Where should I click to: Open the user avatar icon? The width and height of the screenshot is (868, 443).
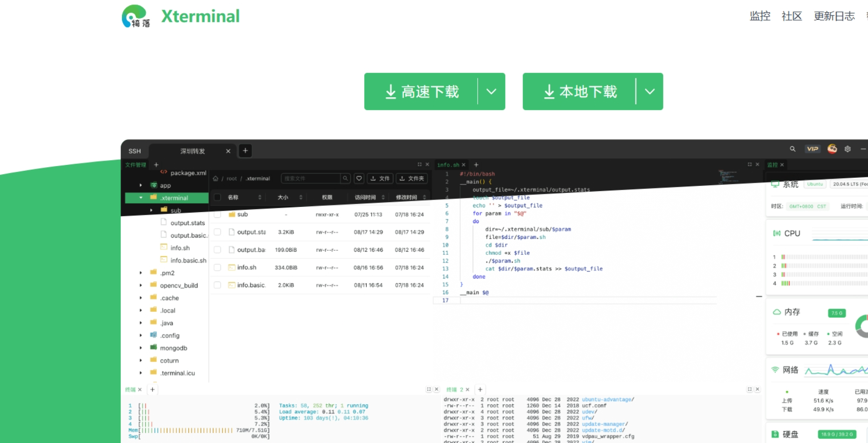832,149
